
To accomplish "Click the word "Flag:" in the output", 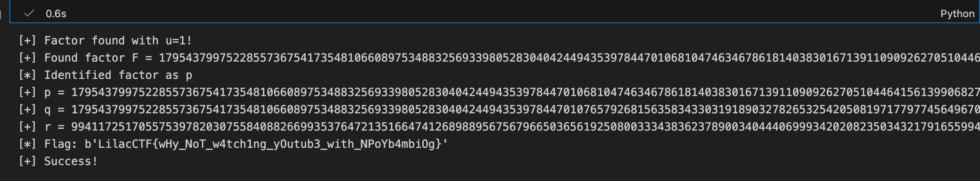I will (61, 144).
